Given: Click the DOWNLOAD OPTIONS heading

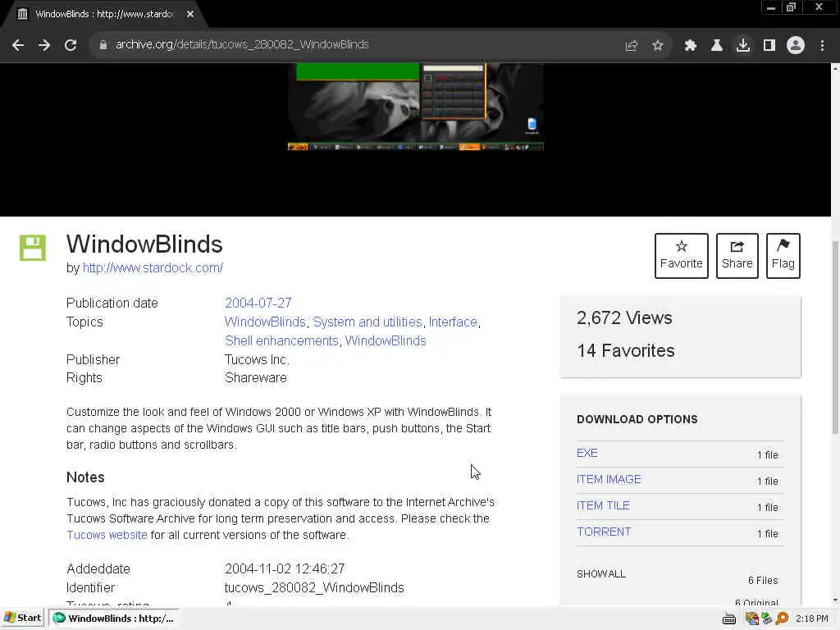Looking at the screenshot, I should (x=637, y=419).
